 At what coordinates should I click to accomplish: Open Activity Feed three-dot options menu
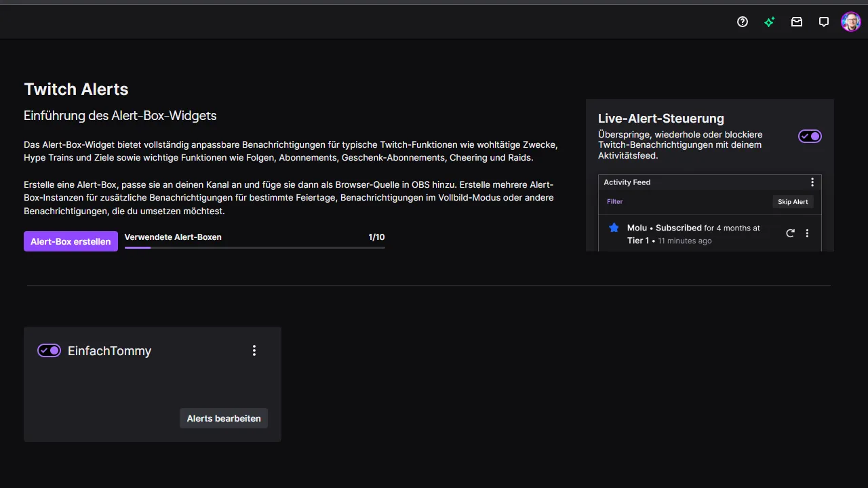812,182
